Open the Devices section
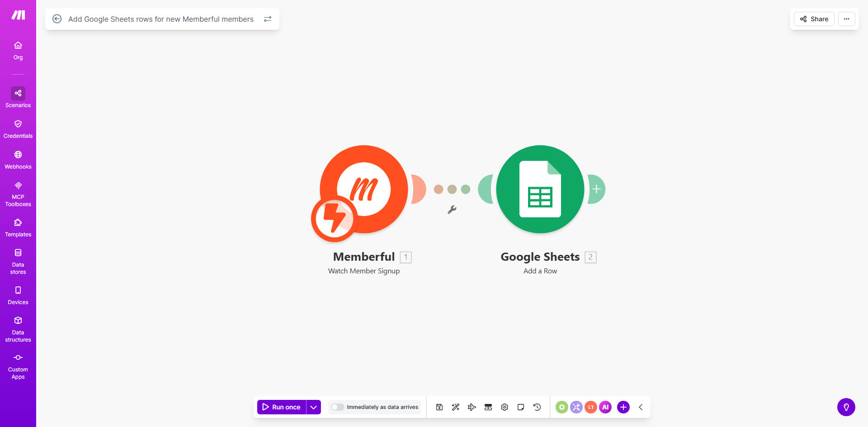Image resolution: width=868 pixels, height=427 pixels. [x=18, y=296]
